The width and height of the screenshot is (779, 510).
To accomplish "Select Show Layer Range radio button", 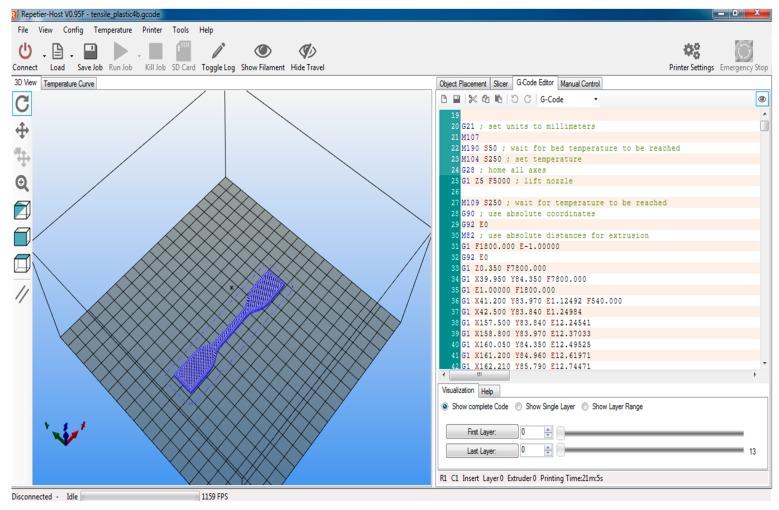I will pyautogui.click(x=585, y=407).
